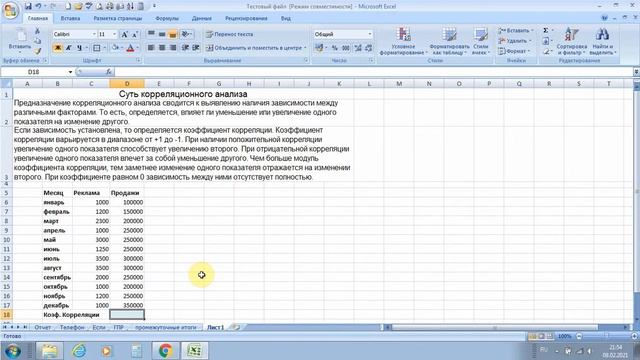Viewport: 640px width, 360px height.
Task: Apply the thousands separator (000) style
Action: pyautogui.click(x=346, y=48)
